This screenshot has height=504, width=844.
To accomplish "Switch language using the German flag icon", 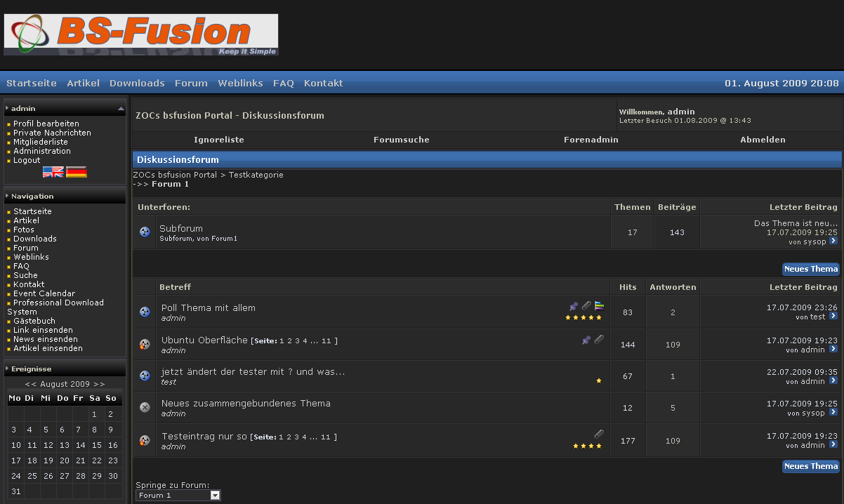I will (76, 172).
